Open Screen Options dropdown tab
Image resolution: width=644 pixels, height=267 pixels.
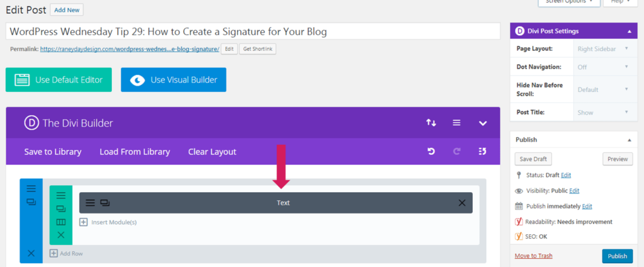tap(569, 3)
